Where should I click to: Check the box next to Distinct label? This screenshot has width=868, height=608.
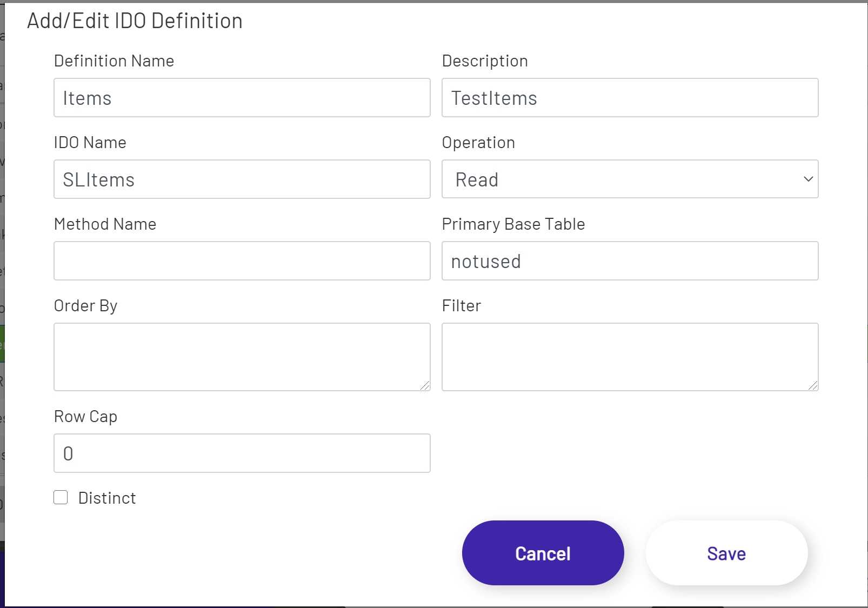(60, 497)
